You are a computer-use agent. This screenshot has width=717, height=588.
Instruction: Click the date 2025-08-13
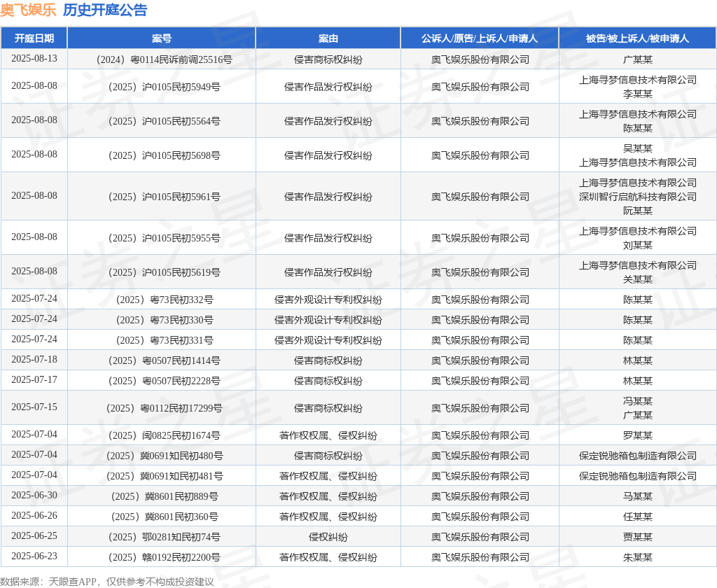[34, 59]
